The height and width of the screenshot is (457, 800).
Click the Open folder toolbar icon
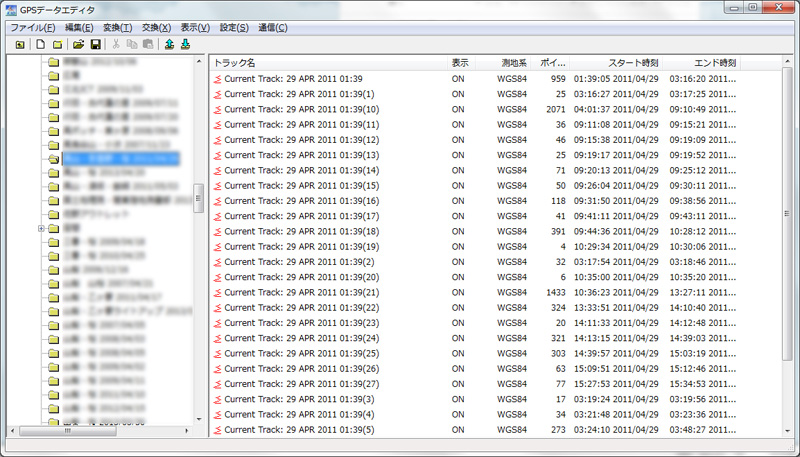[x=78, y=45]
